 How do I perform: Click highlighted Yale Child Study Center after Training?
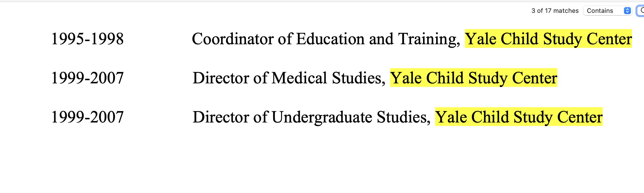pyautogui.click(x=548, y=39)
